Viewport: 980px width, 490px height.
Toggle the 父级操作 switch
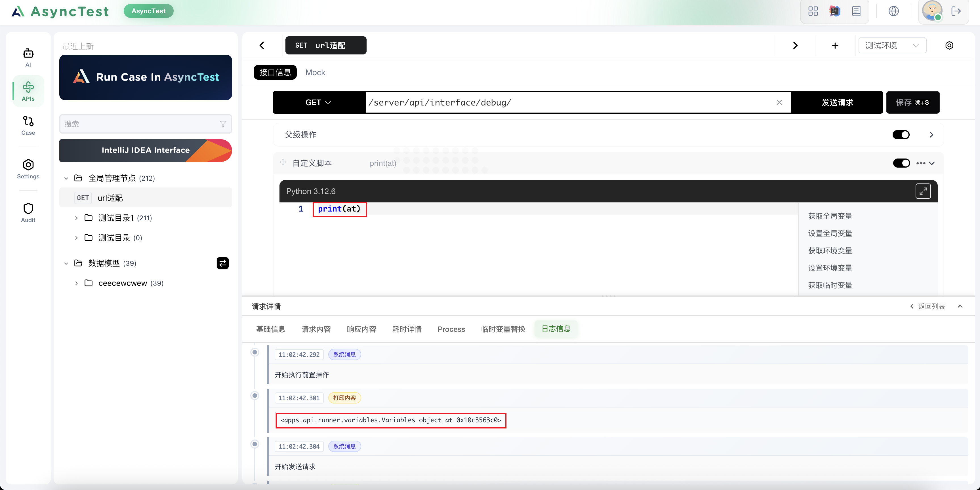(901, 135)
